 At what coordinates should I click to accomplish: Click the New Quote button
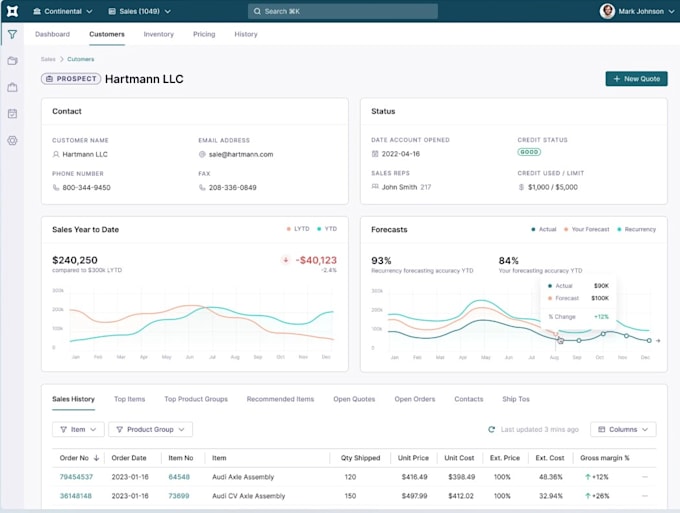pos(636,78)
